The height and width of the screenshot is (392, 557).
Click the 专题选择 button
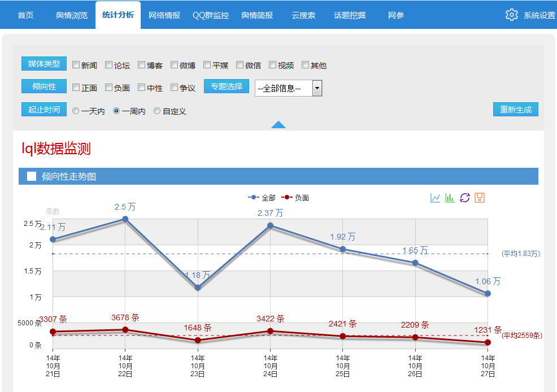pos(226,86)
